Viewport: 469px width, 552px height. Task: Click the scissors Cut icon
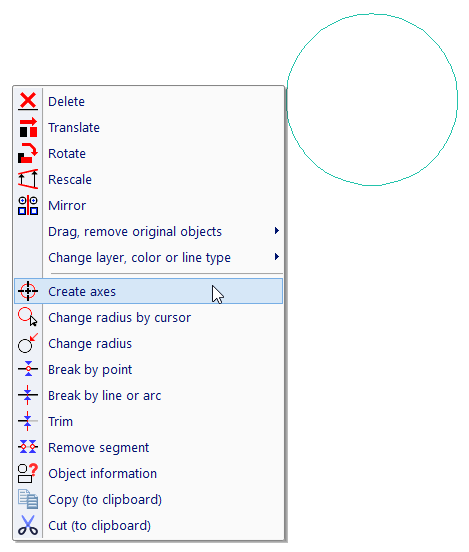click(x=28, y=525)
